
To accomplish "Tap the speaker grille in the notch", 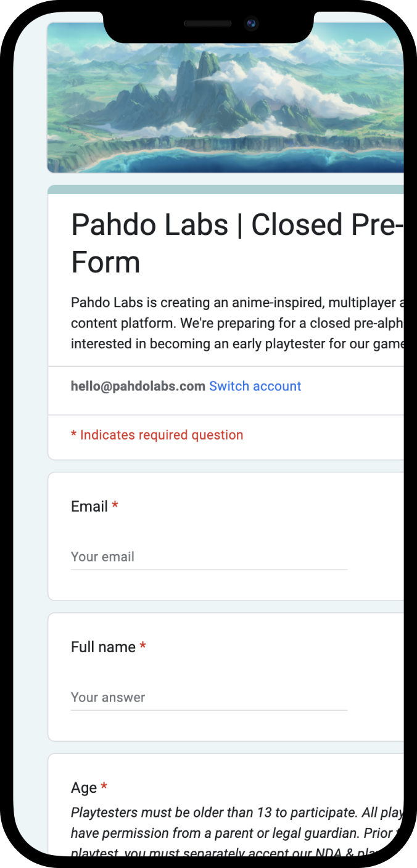I will (x=207, y=24).
